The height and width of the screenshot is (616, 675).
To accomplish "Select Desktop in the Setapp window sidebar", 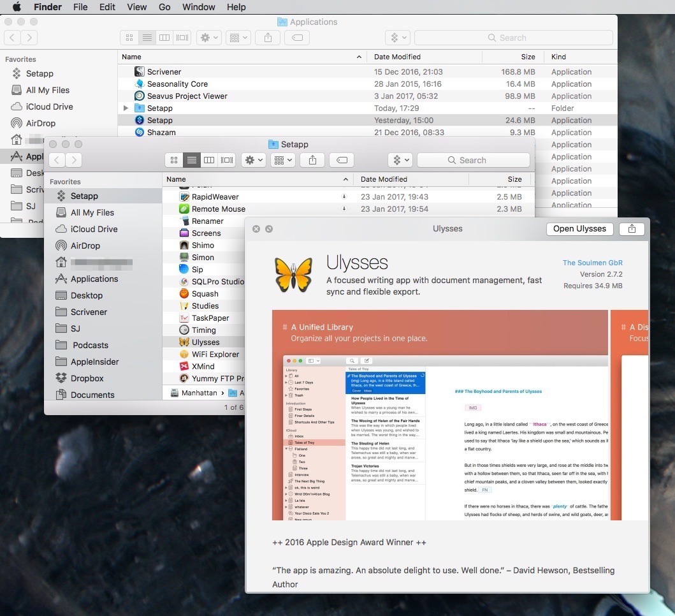I will point(103,295).
